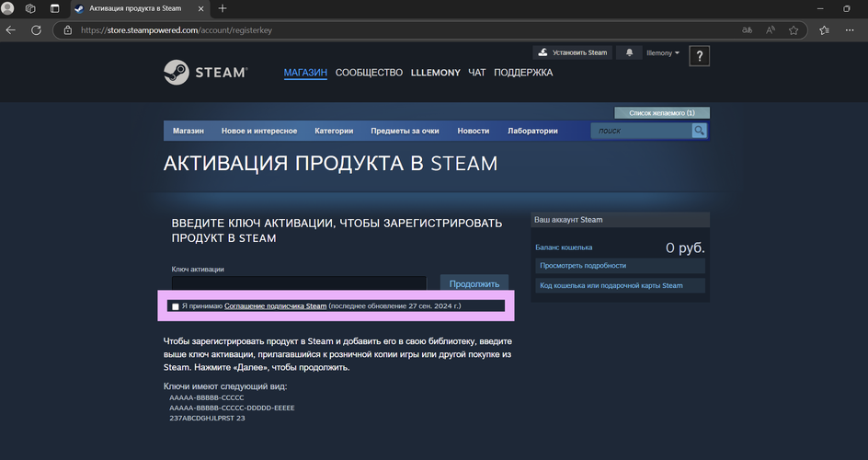The width and height of the screenshot is (868, 460).
Task: Add page to favorites with star icon
Action: click(794, 30)
